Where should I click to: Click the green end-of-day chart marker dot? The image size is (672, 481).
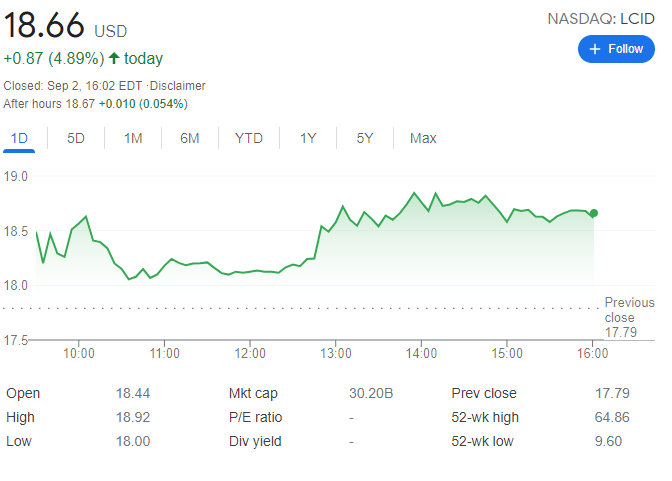(594, 213)
